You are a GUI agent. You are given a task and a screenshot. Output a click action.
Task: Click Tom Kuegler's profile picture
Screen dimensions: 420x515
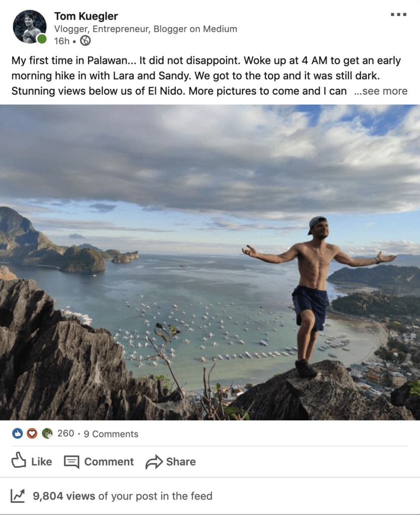coord(30,27)
